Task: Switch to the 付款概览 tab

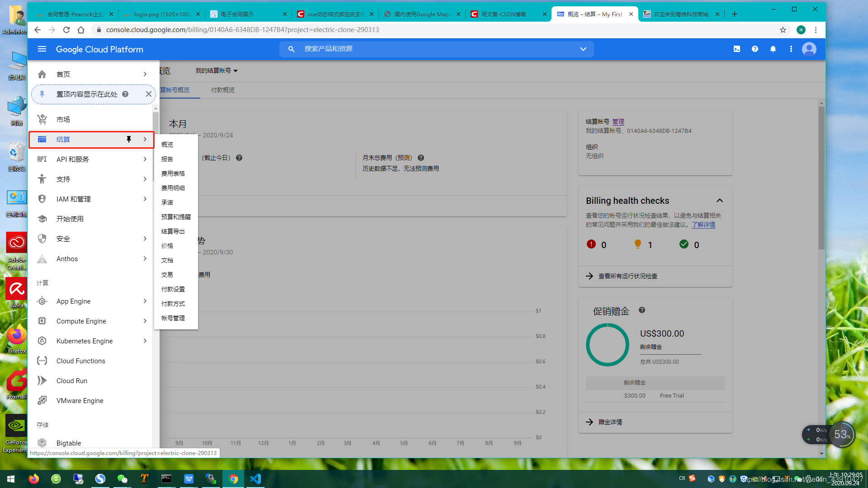Action: tap(222, 90)
